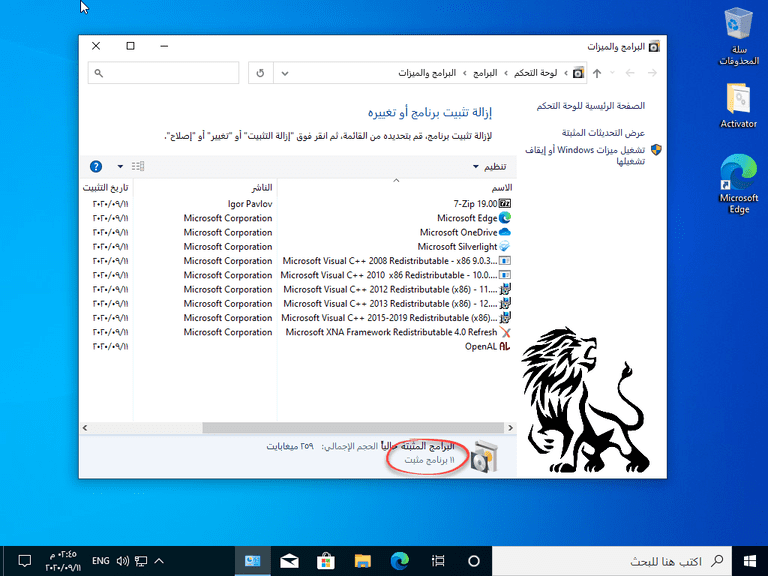The image size is (768, 576).
Task: Open Microsoft Store from taskbar
Action: pyautogui.click(x=326, y=561)
